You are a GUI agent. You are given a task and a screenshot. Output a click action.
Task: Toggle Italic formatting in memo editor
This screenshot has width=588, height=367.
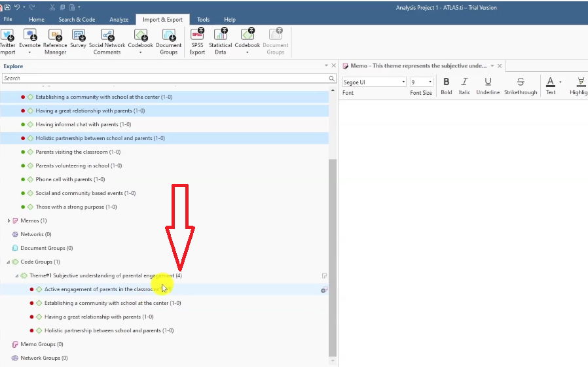tap(464, 82)
